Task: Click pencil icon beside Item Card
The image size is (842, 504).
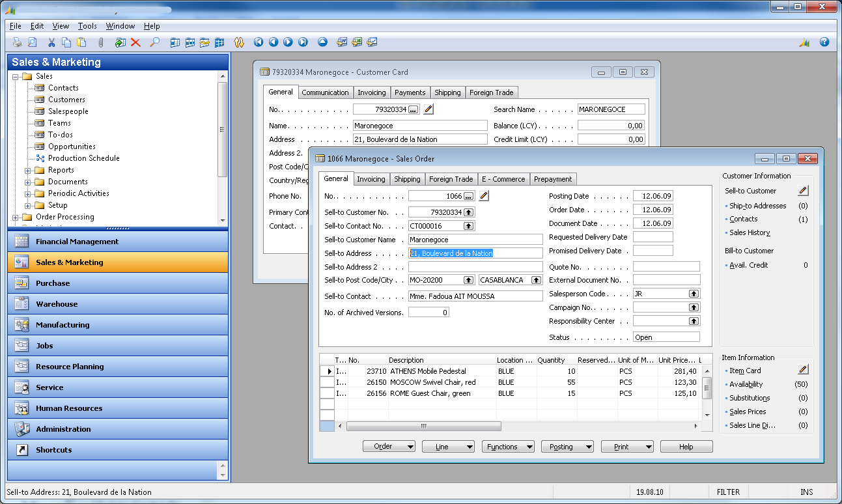Action: [804, 371]
